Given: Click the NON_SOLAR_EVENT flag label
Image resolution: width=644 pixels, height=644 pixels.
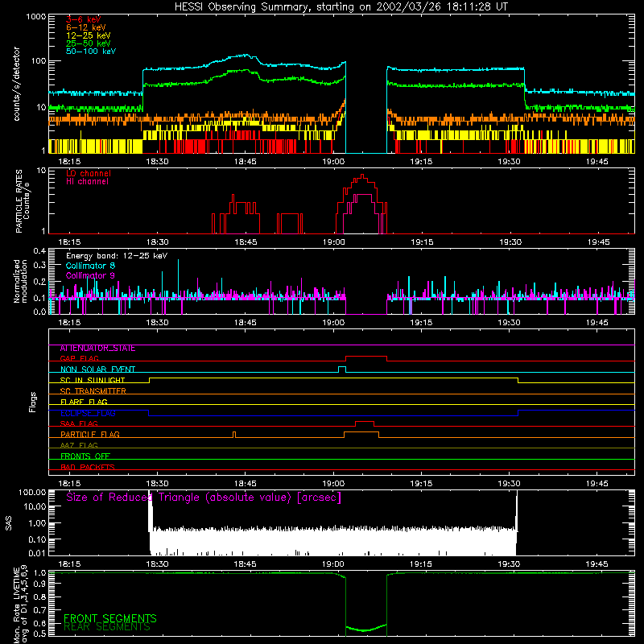Looking at the screenshot, I should pos(97,369).
